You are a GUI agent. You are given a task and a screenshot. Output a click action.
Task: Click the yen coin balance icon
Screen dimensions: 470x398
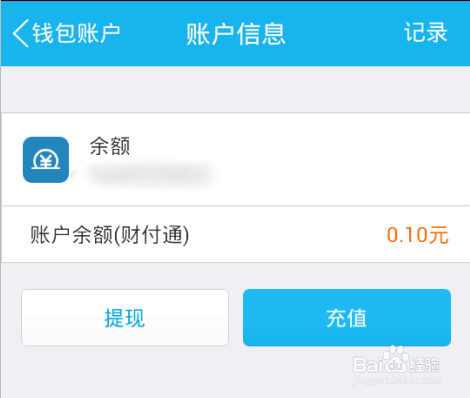click(x=46, y=160)
